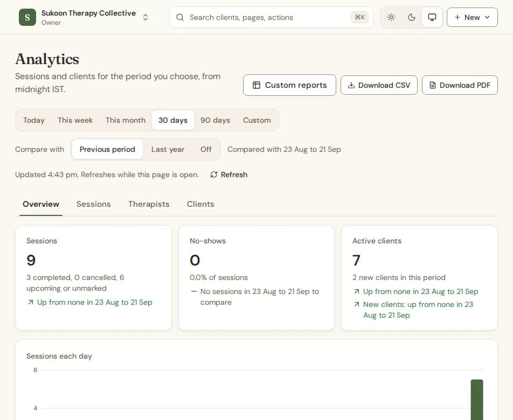
Task: Switch to the Sessions tab
Action: [x=94, y=204]
